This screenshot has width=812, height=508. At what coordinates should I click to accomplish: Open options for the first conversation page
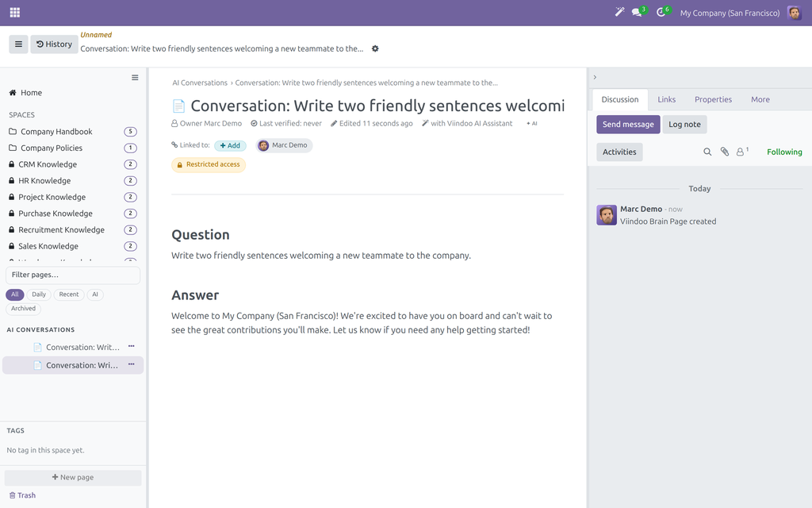click(131, 346)
